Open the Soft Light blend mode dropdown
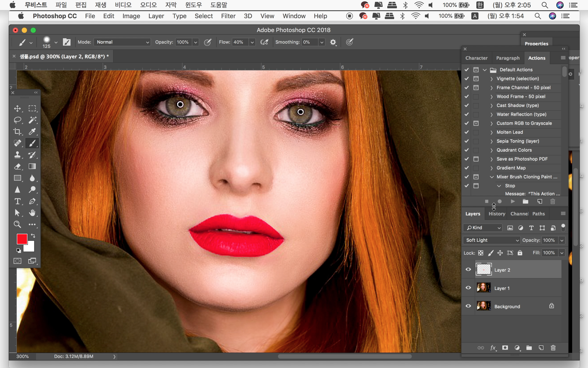This screenshot has height=368, width=588. pyautogui.click(x=492, y=240)
